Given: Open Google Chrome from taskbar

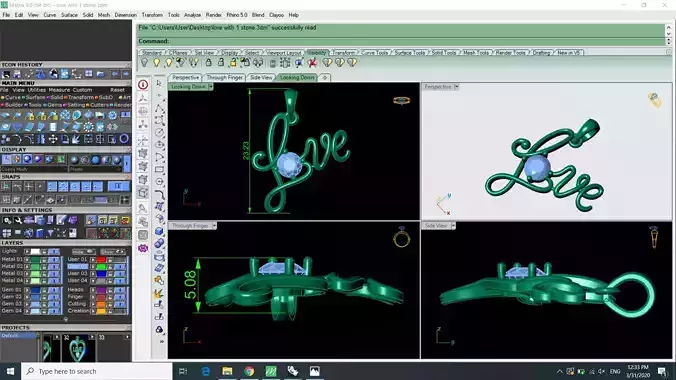Looking at the screenshot, I should click(x=249, y=371).
